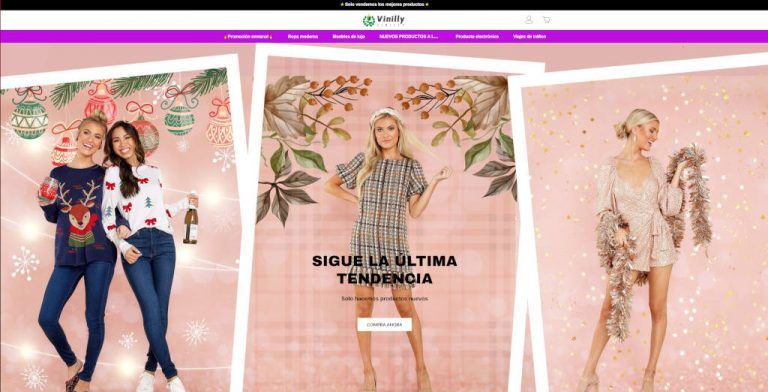Select Producto electrónico menu item
This screenshot has height=392, width=768.
tap(477, 37)
